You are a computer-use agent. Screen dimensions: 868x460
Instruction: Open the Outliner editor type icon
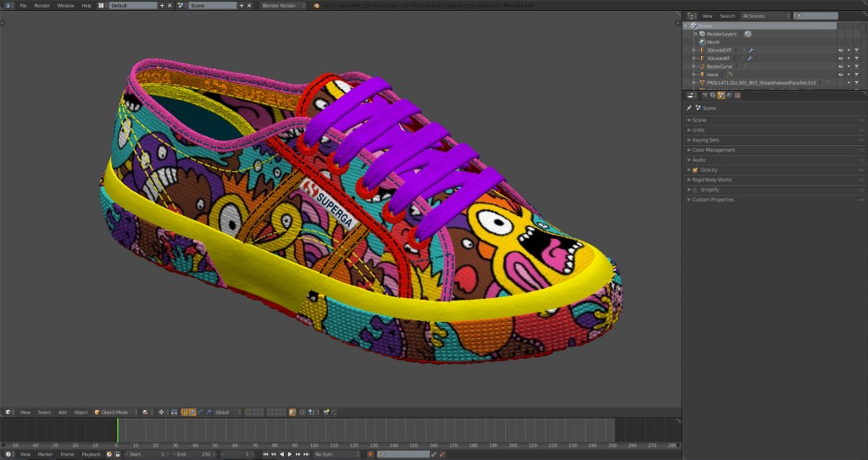coord(692,16)
